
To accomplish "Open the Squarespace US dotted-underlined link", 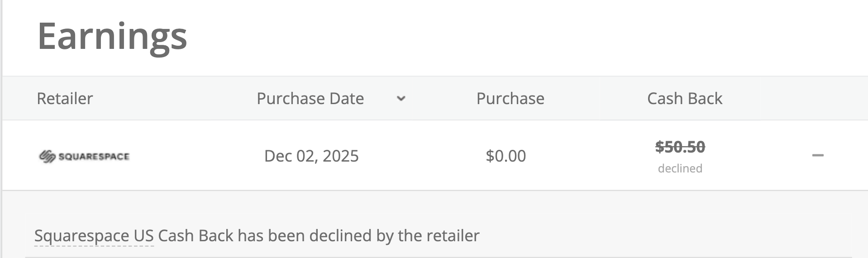I will coord(94,236).
